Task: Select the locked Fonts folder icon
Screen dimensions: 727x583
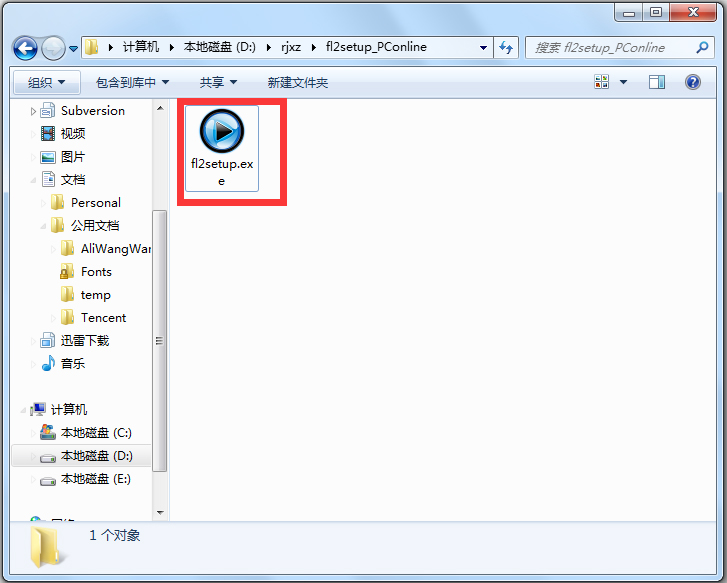Action: point(67,272)
